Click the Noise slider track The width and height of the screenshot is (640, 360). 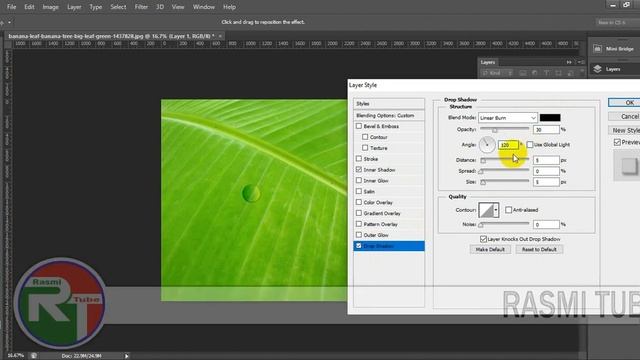(x=504, y=224)
